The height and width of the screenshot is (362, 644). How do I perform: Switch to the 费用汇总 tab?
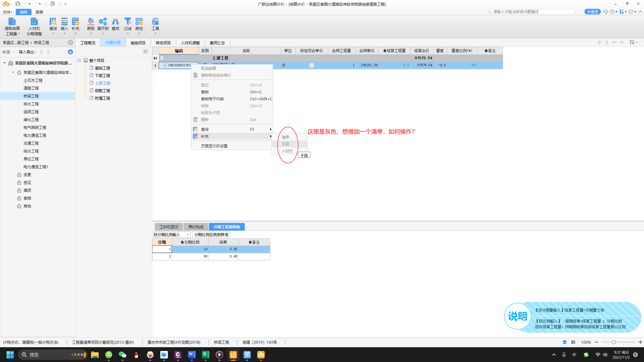[x=217, y=43]
